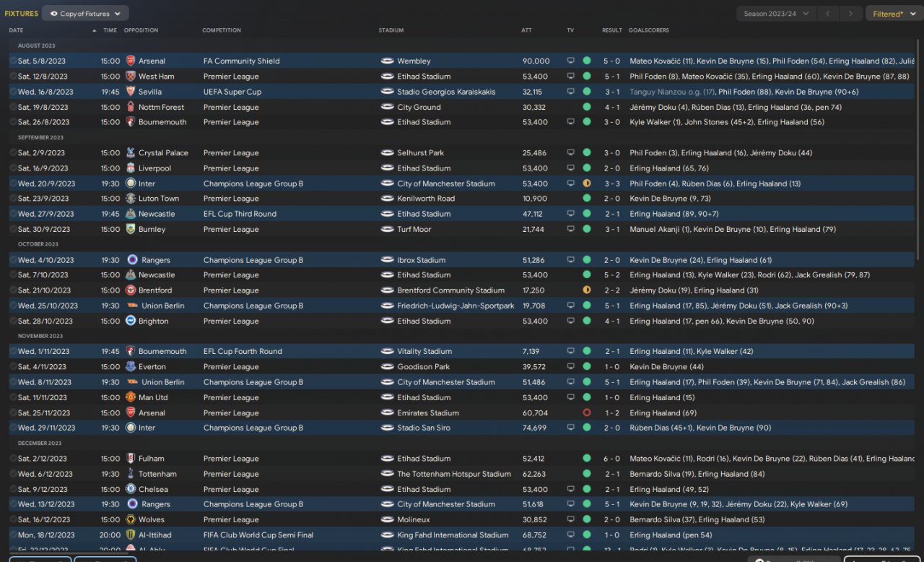
Task: Click the TV icon in the Liverpool row
Action: click(570, 168)
